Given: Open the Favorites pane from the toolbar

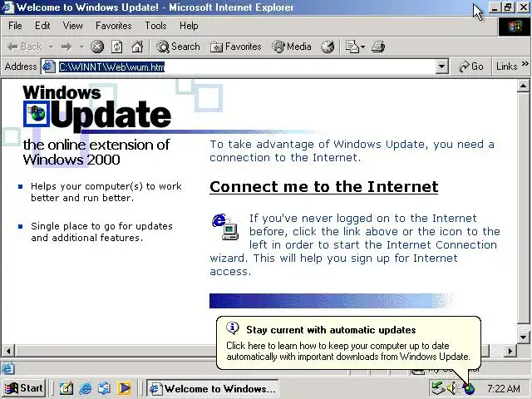Looking at the screenshot, I should 236,47.
